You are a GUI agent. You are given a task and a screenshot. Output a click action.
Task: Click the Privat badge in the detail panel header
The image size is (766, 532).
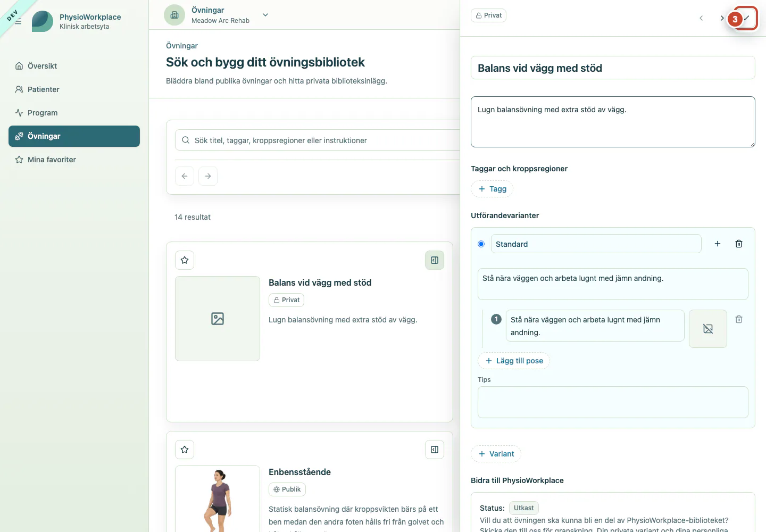(488, 15)
